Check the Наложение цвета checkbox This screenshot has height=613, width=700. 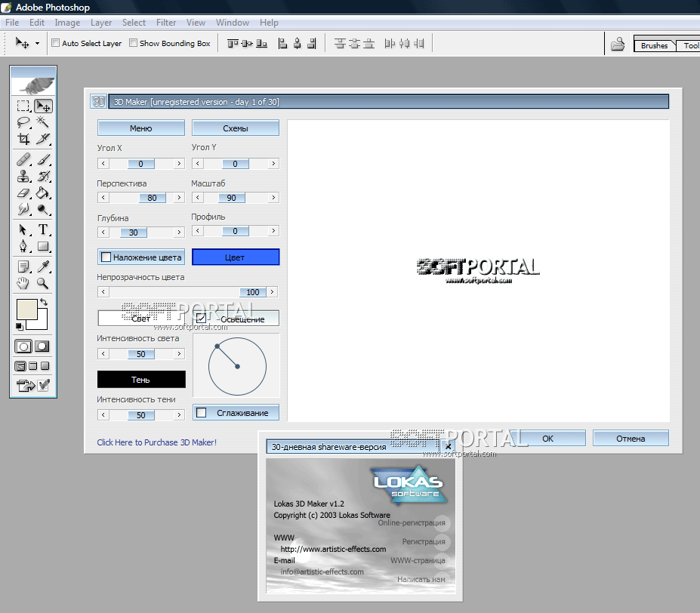[x=106, y=257]
